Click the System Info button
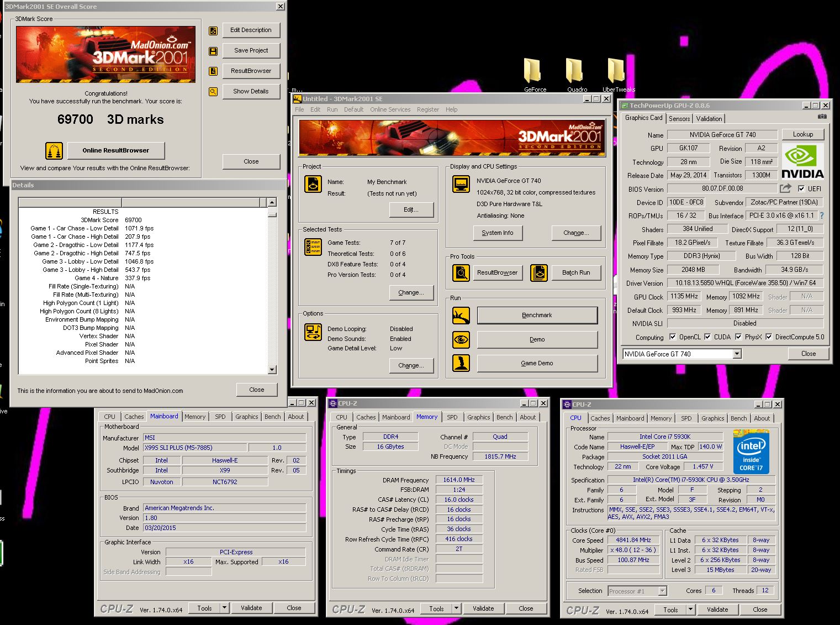The width and height of the screenshot is (840, 625). pyautogui.click(x=497, y=233)
